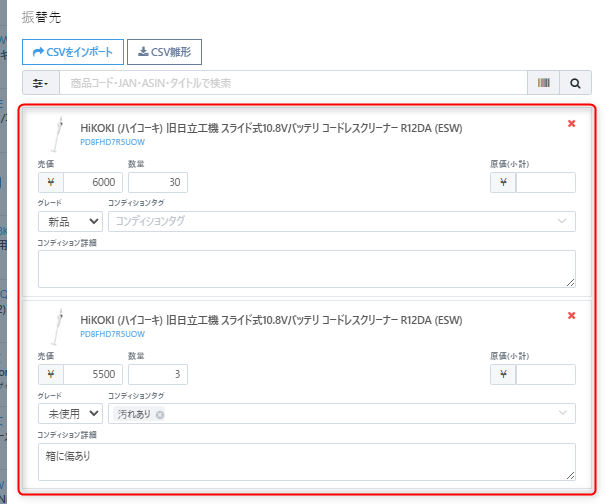Remove the first HiKOKI item with red X
The width and height of the screenshot is (605, 504).
pos(571,123)
